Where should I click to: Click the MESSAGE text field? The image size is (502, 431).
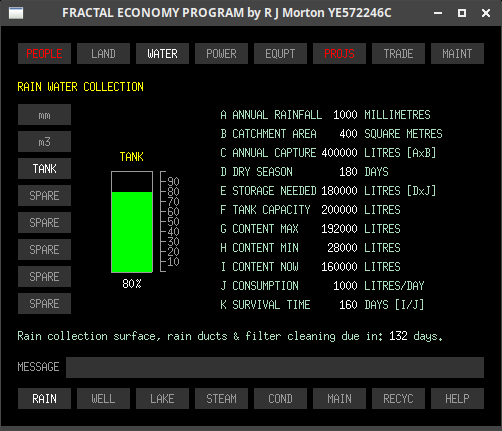pyautogui.click(x=275, y=368)
